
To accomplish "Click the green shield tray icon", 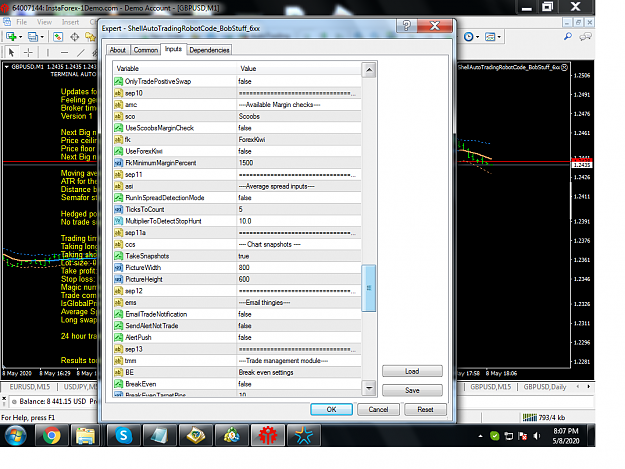I will coord(495,436).
